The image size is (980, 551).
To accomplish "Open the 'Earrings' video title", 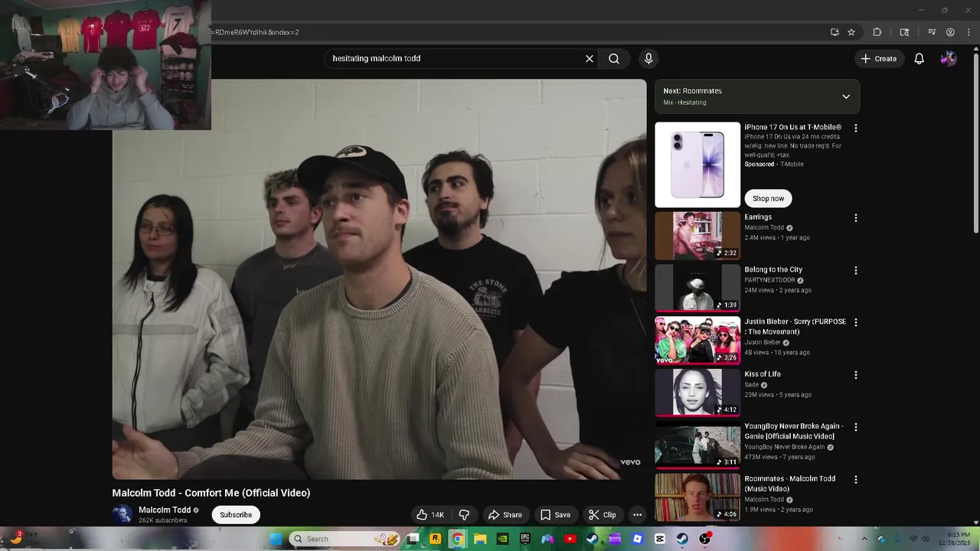I will pyautogui.click(x=758, y=217).
